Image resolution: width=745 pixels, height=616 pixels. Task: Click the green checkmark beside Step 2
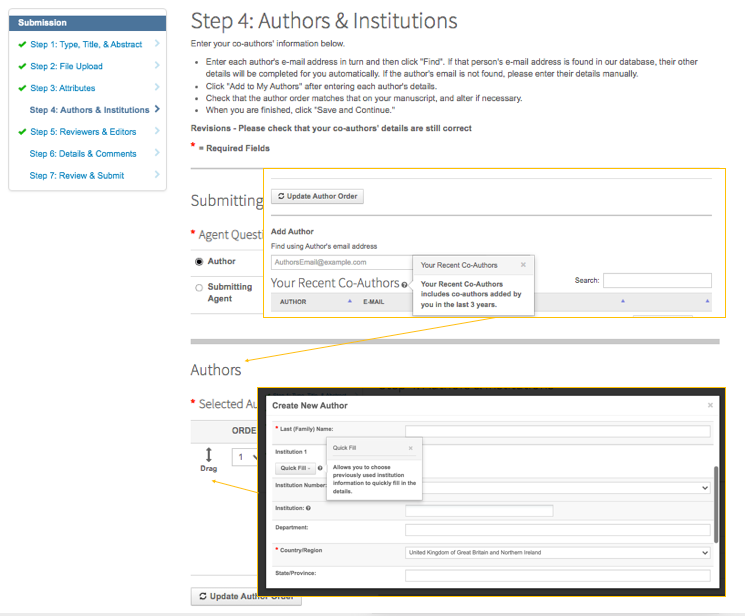click(22, 66)
